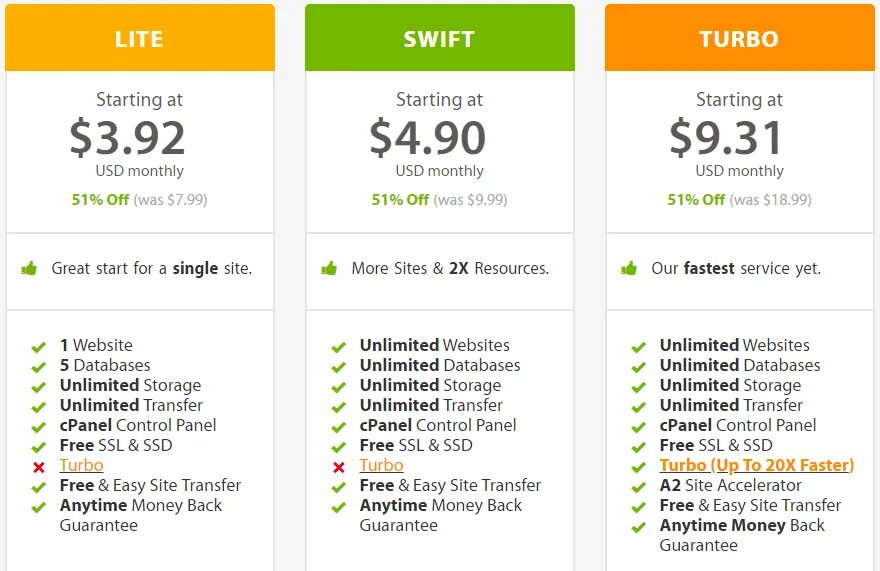Click the $4.90 price
The image size is (880, 571).
coord(428,138)
